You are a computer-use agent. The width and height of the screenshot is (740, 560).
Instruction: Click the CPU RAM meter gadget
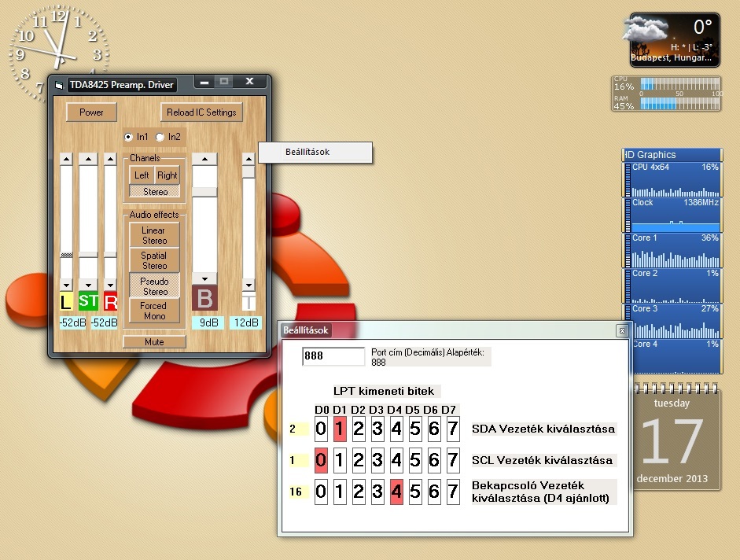click(666, 94)
